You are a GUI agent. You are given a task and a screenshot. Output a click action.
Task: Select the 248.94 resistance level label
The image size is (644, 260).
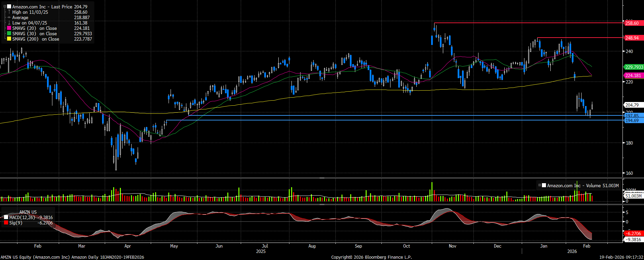pyautogui.click(x=632, y=38)
